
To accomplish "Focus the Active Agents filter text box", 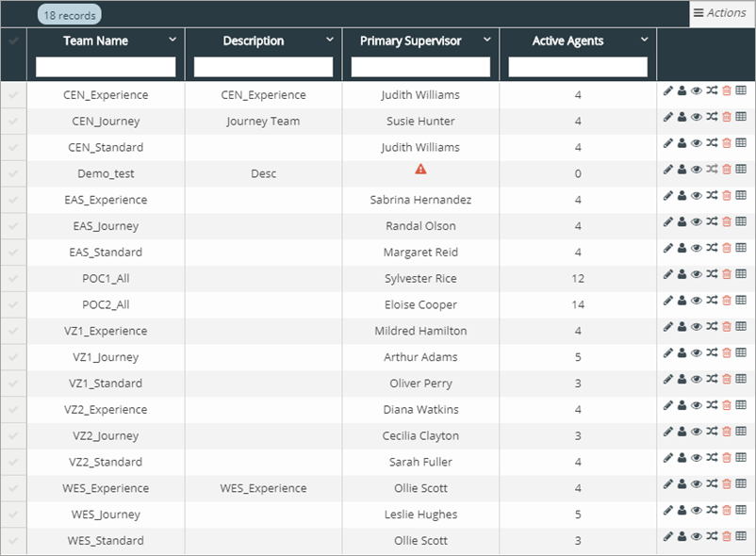I will (x=578, y=67).
